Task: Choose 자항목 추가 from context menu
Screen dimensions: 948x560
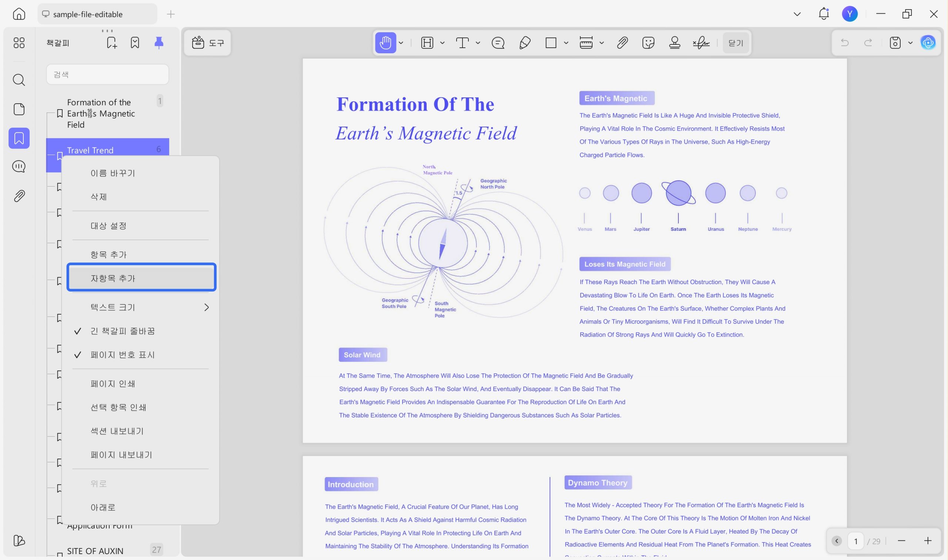Action: point(141,277)
